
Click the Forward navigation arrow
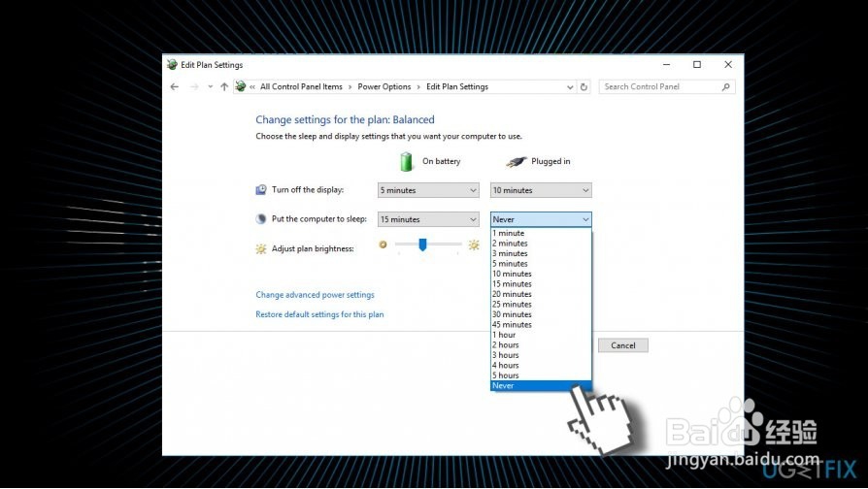tap(194, 87)
